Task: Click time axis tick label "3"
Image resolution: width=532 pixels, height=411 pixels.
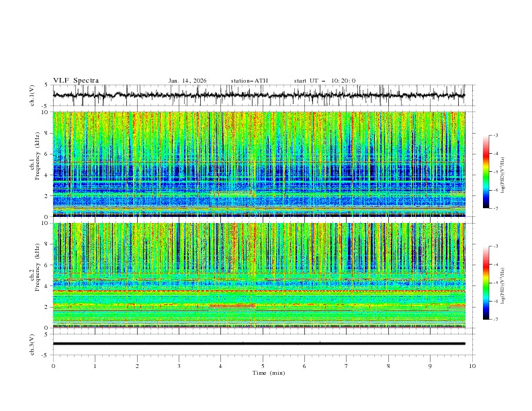Action: (x=179, y=366)
